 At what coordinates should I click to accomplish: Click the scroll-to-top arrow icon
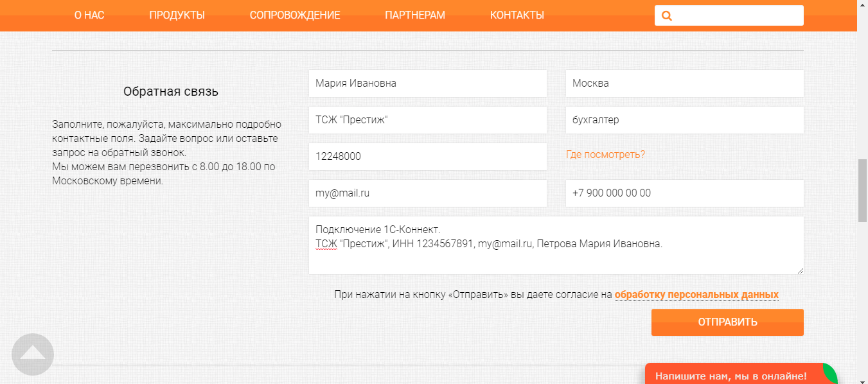pos(33,354)
